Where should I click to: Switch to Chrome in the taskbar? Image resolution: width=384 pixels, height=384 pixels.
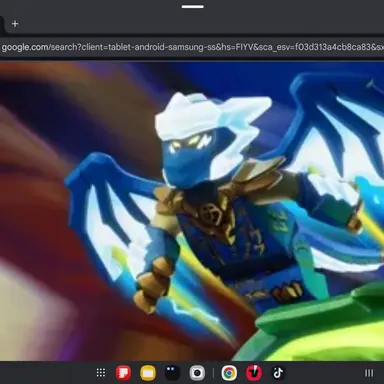pyautogui.click(x=229, y=373)
